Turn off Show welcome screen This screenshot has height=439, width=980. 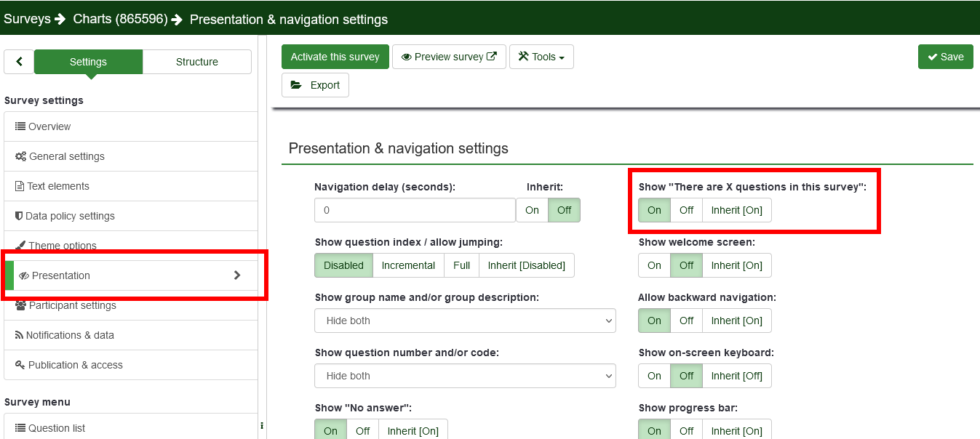click(686, 265)
